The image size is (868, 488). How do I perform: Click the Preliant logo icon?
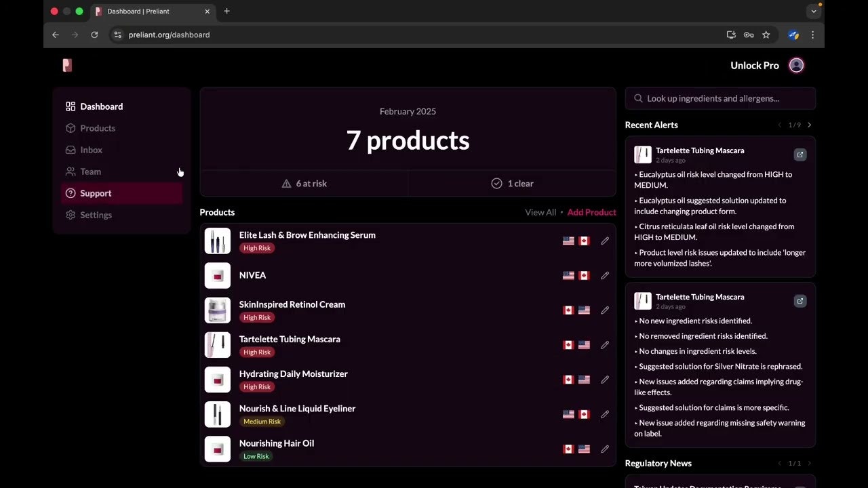tap(67, 65)
